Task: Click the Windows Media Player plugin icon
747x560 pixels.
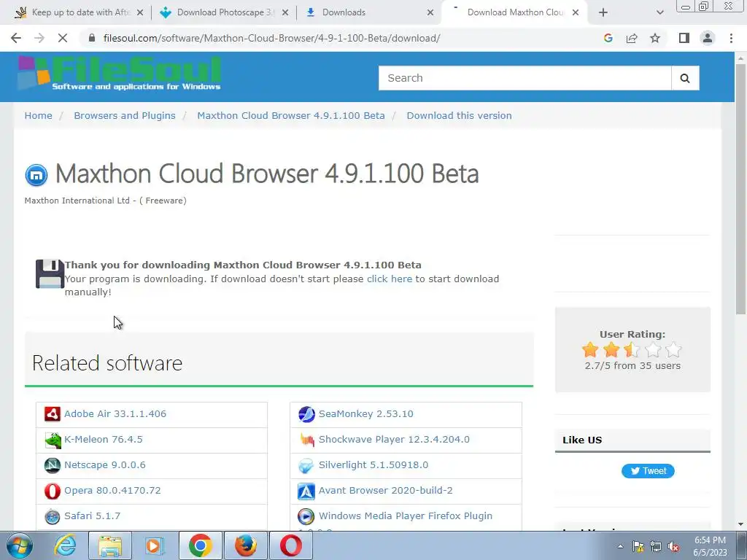Action: point(306,516)
